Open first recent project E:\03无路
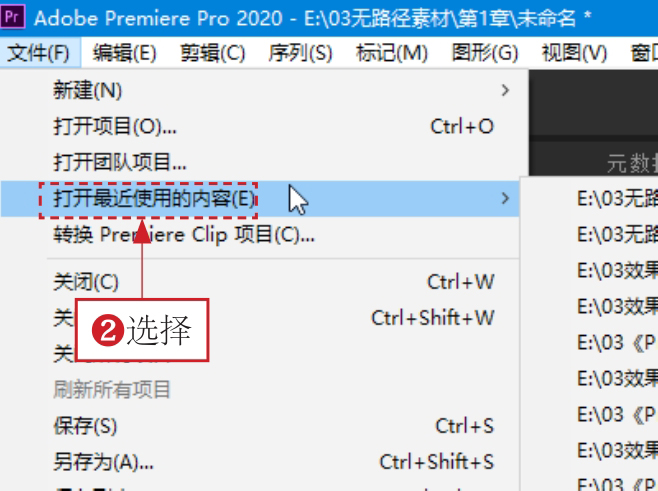 coord(617,198)
